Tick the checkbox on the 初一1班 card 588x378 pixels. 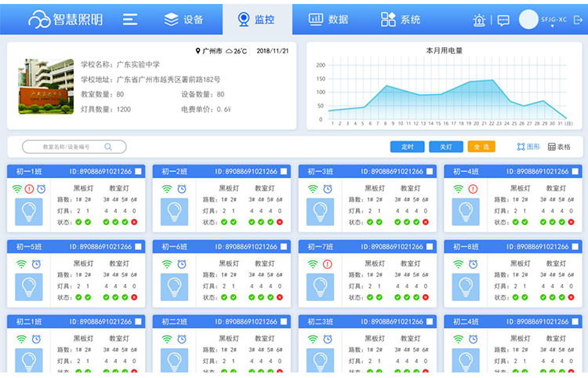(x=138, y=171)
